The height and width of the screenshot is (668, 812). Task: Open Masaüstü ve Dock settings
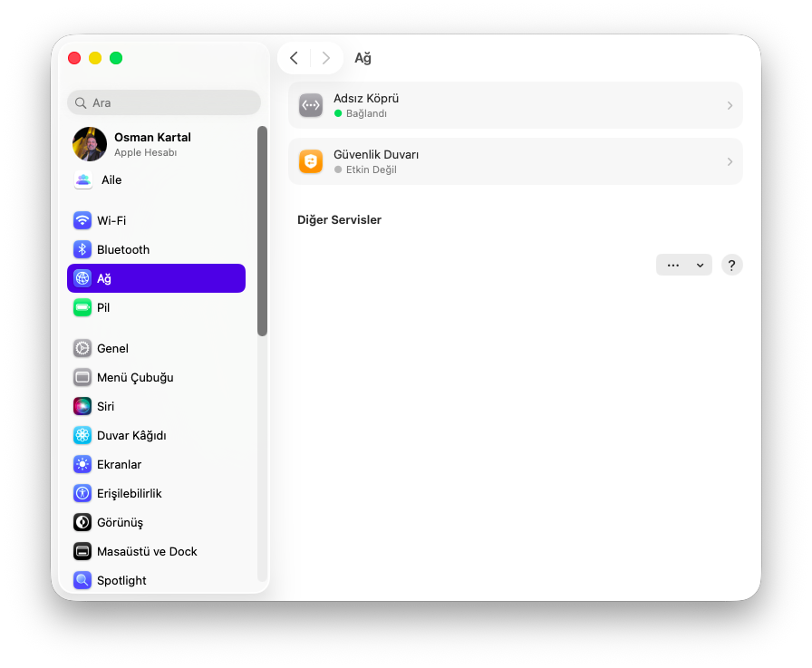tap(147, 551)
